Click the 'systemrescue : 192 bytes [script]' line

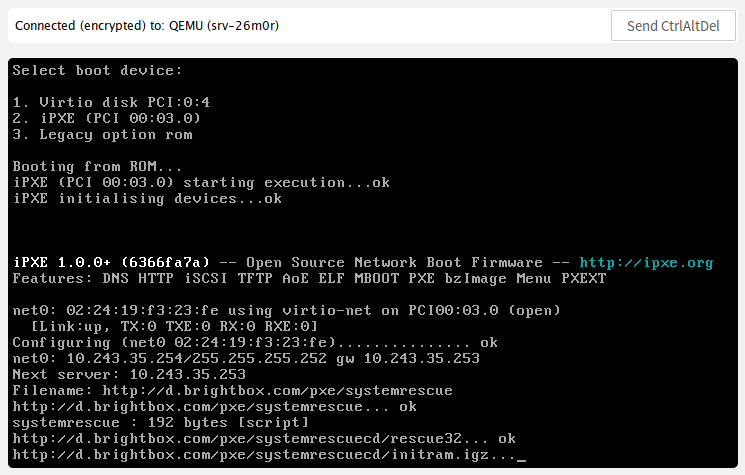click(161, 422)
